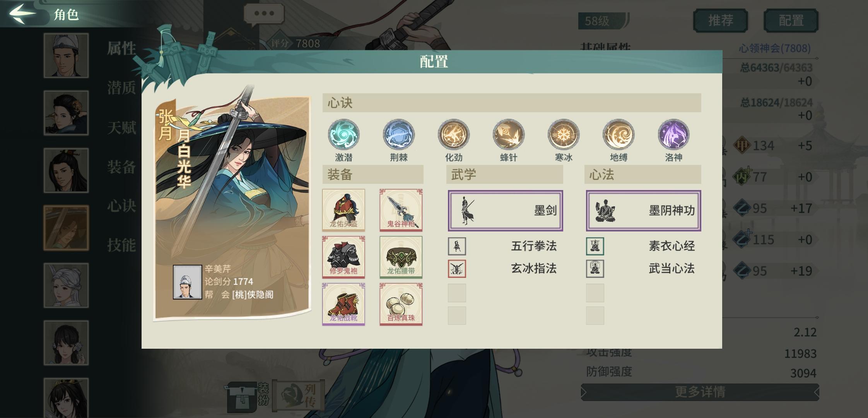Tap the 寒冰 snowflake icon

(x=564, y=135)
